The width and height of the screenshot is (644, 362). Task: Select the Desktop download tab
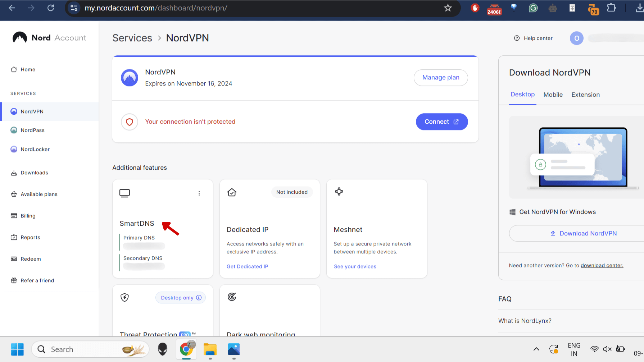522,95
